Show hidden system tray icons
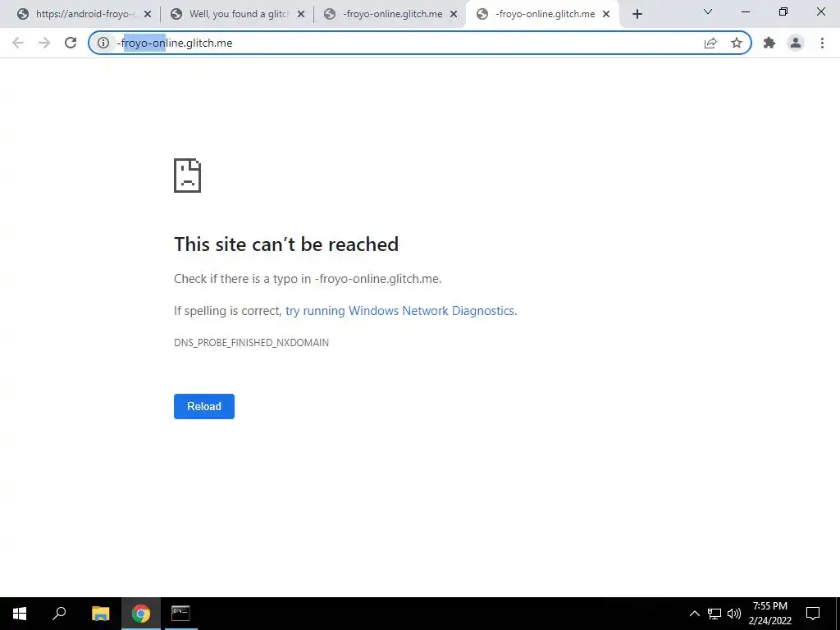Screen dimensions: 840x630 [x=694, y=614]
